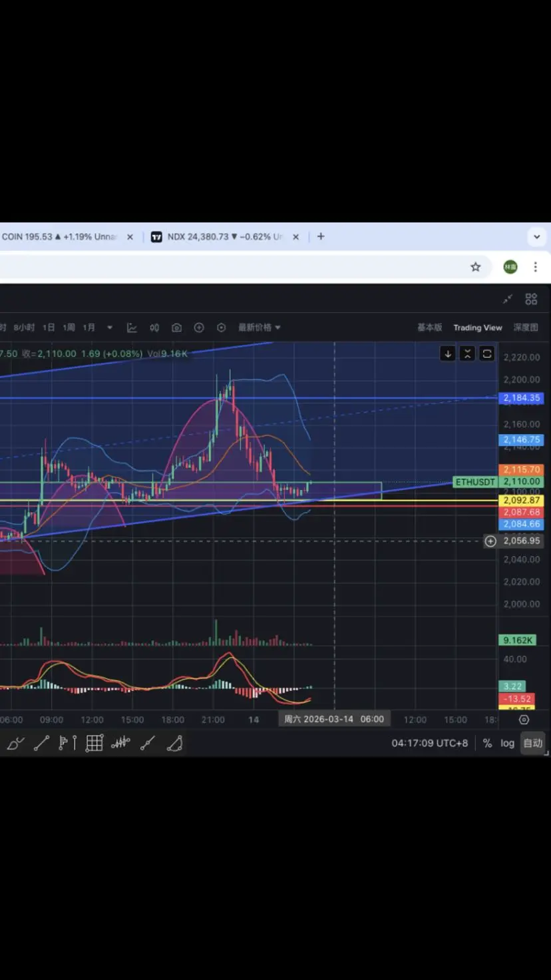Select the 8小时 timeframe
This screenshot has height=980, width=551.
pyautogui.click(x=24, y=328)
